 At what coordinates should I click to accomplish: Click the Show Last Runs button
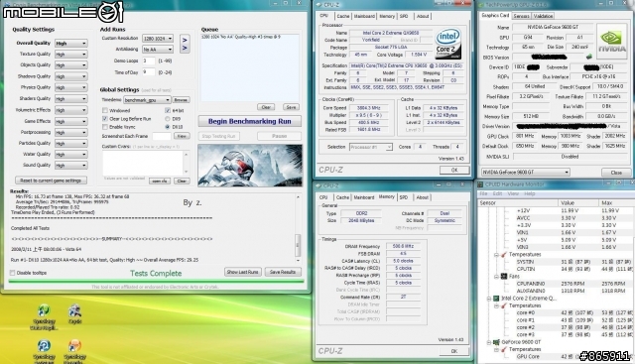pos(242,272)
